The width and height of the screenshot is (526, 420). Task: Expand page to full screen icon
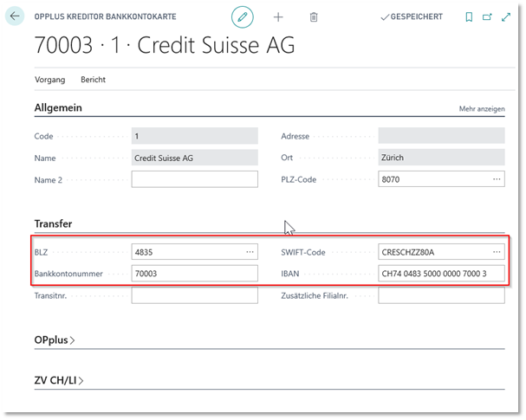click(506, 16)
